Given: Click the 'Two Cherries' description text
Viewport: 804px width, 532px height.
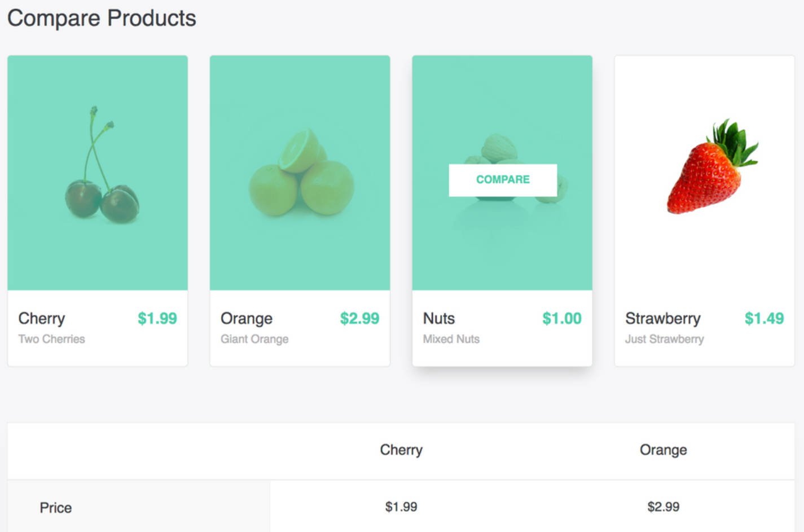Looking at the screenshot, I should (x=51, y=339).
